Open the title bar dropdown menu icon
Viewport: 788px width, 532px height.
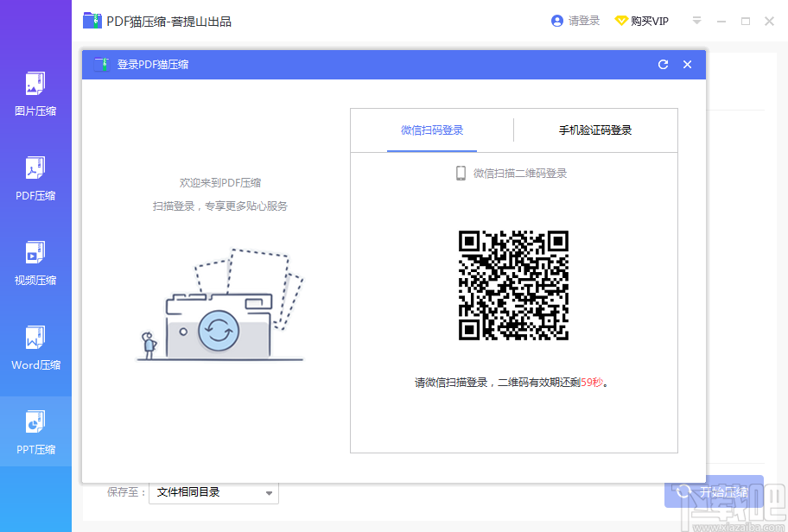tap(696, 21)
